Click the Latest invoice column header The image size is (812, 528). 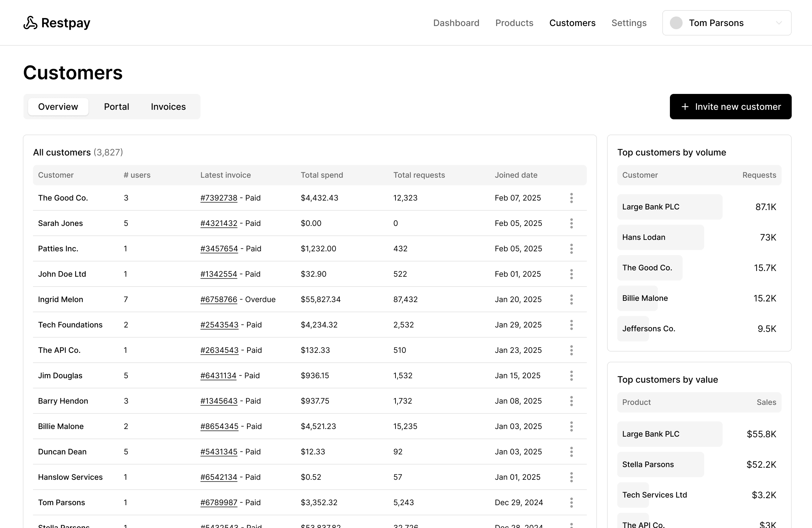(x=226, y=175)
